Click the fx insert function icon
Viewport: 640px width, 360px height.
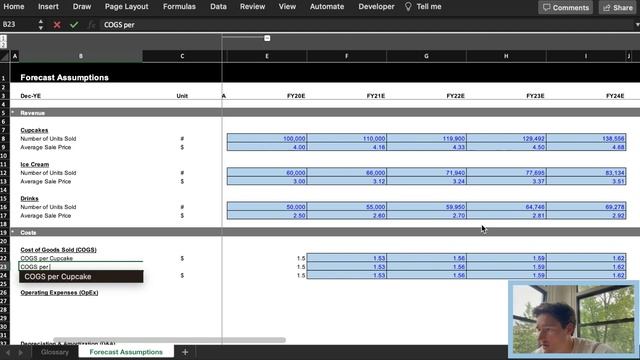[x=91, y=25]
